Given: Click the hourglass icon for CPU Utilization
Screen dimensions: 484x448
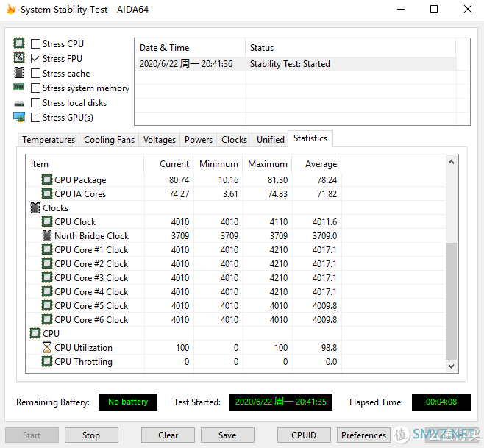Looking at the screenshot, I should click(47, 347).
